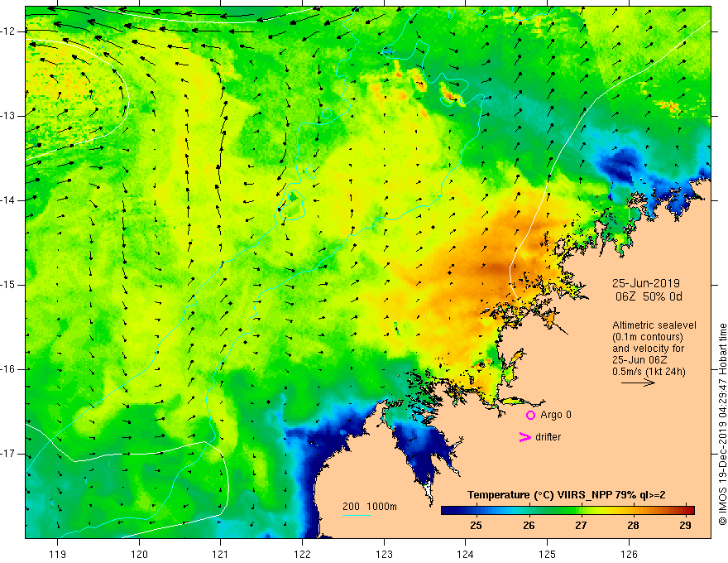Click the longitude label 124
The width and height of the screenshot is (728, 563).
[465, 554]
